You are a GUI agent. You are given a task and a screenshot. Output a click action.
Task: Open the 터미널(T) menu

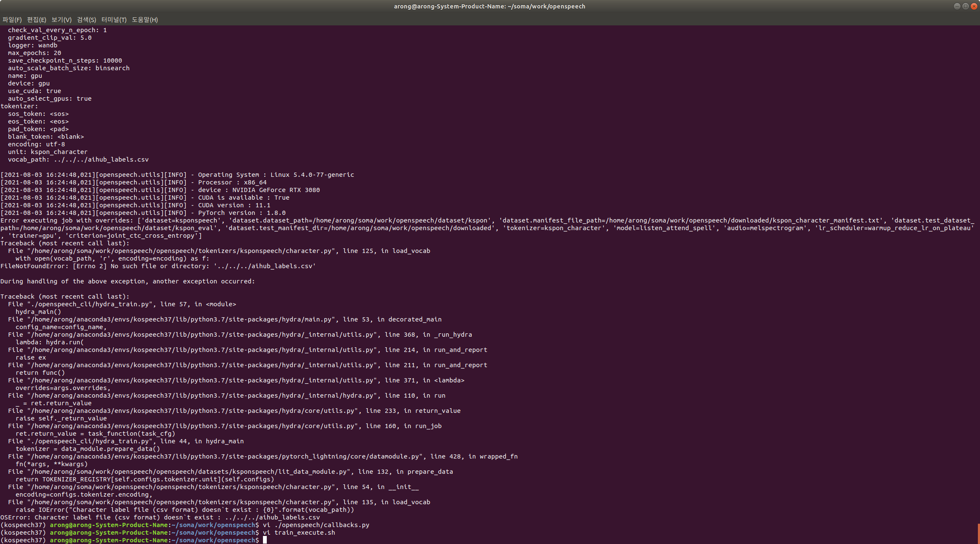[x=114, y=19]
